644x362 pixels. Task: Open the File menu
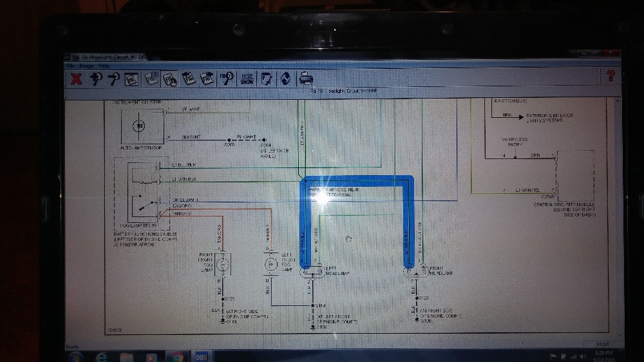pyautogui.click(x=70, y=66)
